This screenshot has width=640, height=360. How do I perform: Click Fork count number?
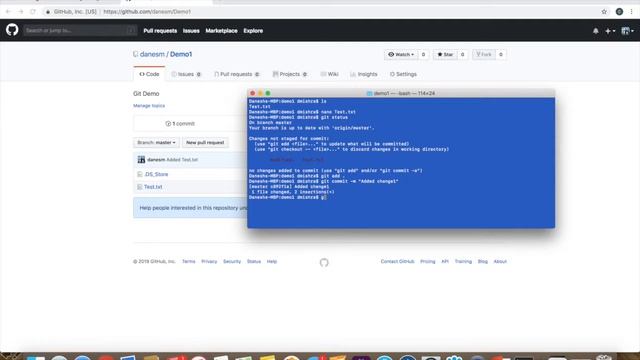501,54
